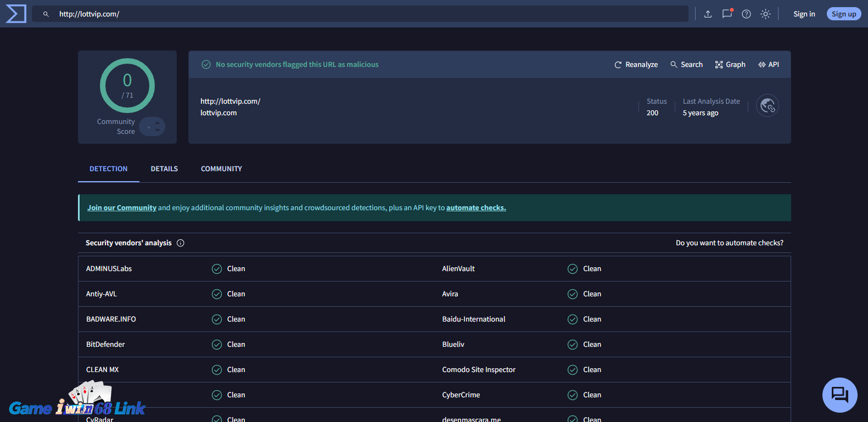Open the help question mark icon
This screenshot has width=868, height=422.
[x=746, y=14]
